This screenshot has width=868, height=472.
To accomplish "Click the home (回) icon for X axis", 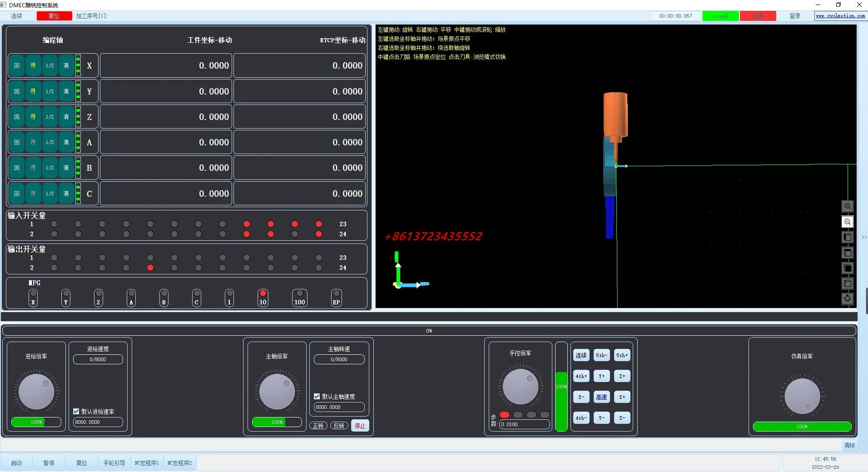I will [x=17, y=66].
